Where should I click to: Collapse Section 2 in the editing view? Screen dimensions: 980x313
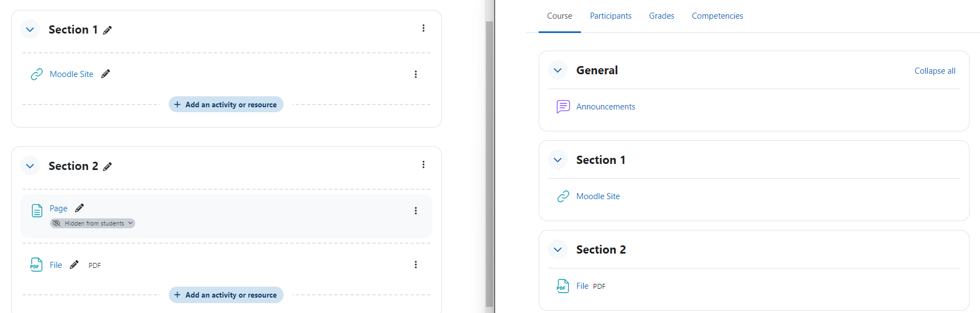(30, 166)
